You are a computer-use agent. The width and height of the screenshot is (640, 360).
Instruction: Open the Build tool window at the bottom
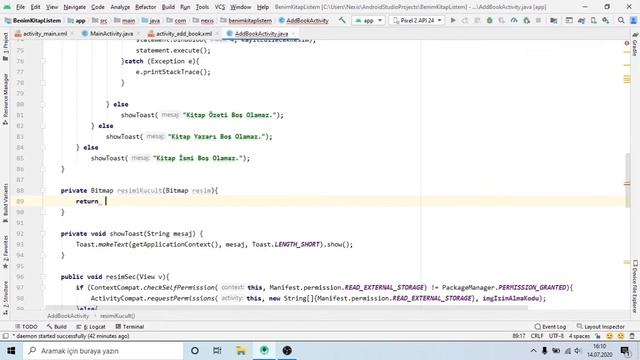tap(57, 327)
